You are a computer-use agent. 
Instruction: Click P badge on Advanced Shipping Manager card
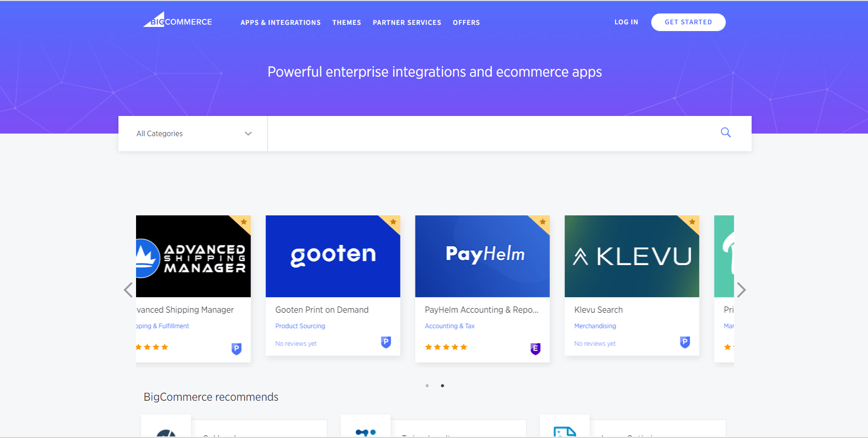click(x=236, y=349)
